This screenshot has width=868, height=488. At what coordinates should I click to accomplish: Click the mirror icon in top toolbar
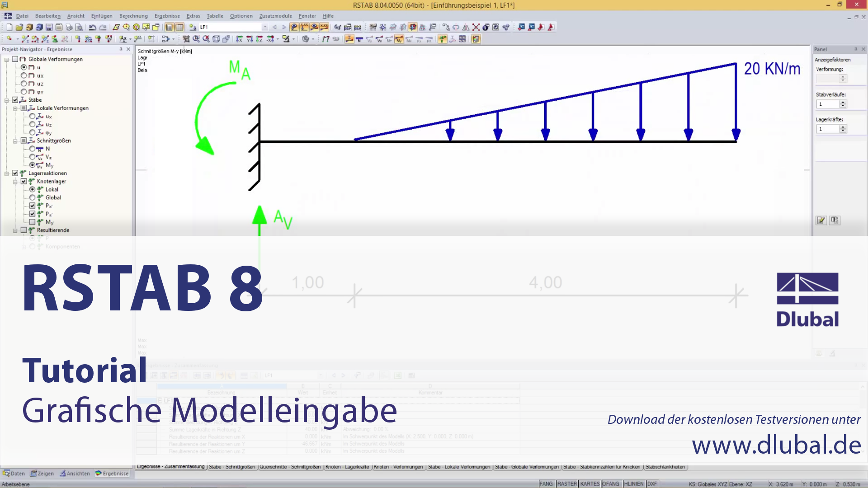[466, 27]
